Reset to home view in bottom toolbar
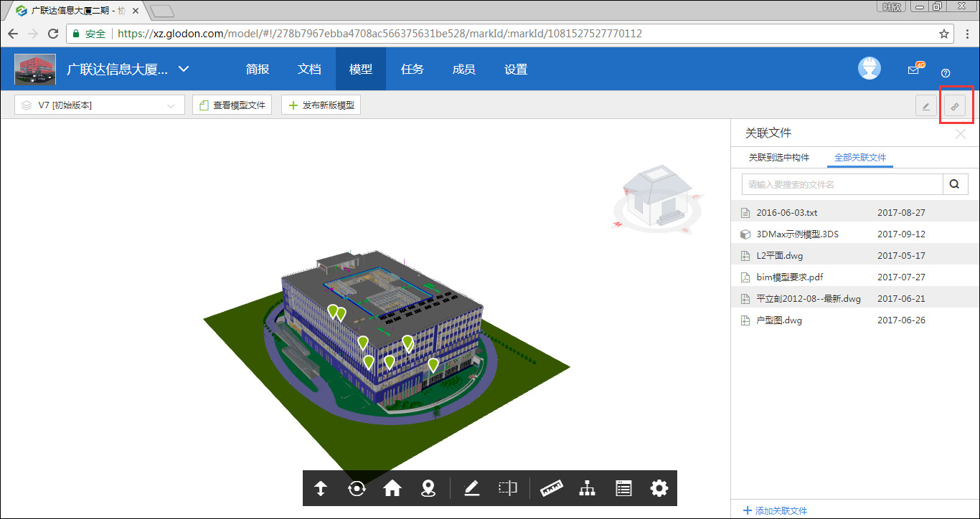Screen dimensions: 980x519 tap(392, 489)
